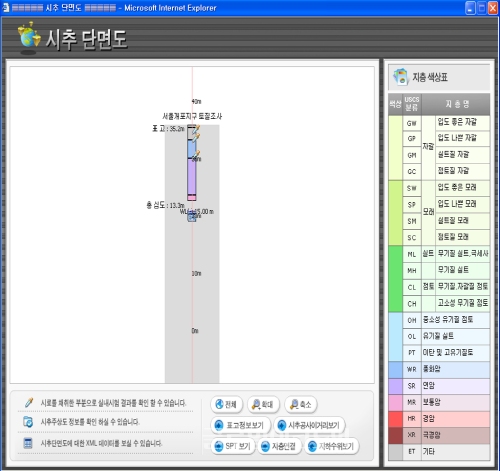The width and height of the screenshot is (500, 471).
Task: Click the pencil icon beside the 30m mark
Action: coord(197,154)
